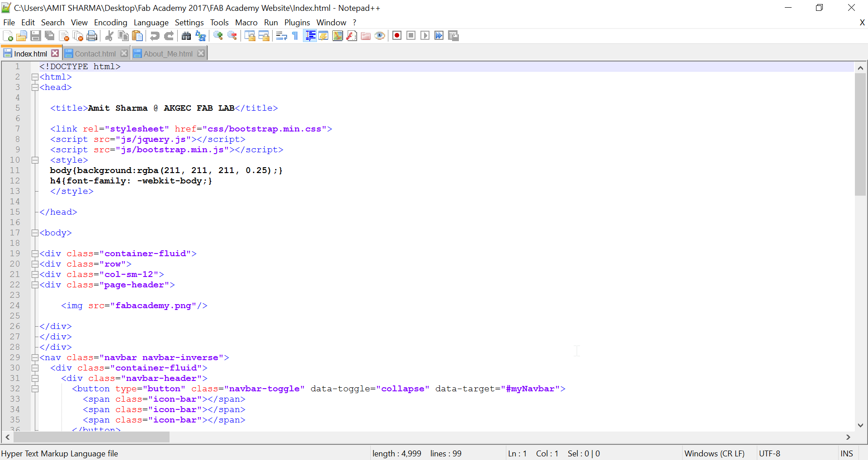
Task: Print the document using the printer icon
Action: point(92,36)
